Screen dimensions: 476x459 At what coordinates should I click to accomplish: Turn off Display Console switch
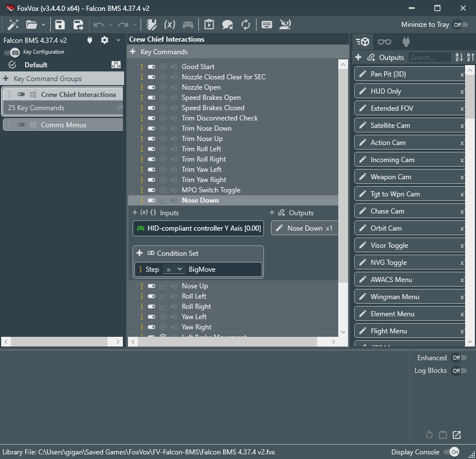451,452
